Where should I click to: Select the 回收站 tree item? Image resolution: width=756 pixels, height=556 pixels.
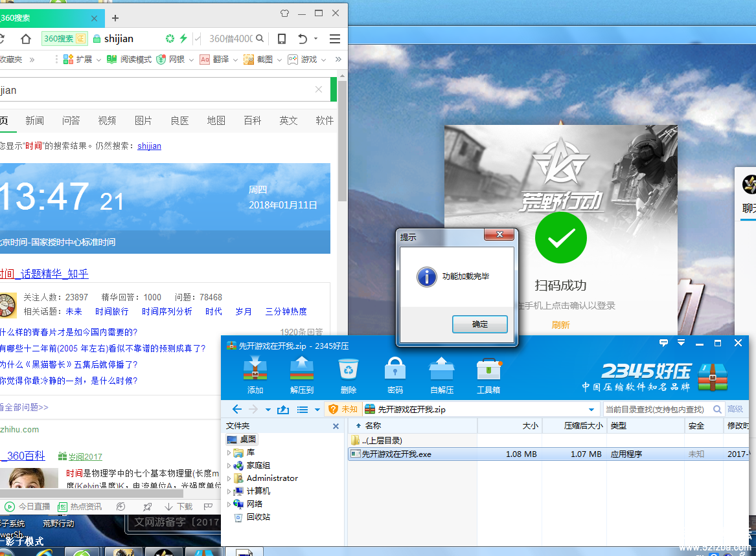tap(252, 517)
